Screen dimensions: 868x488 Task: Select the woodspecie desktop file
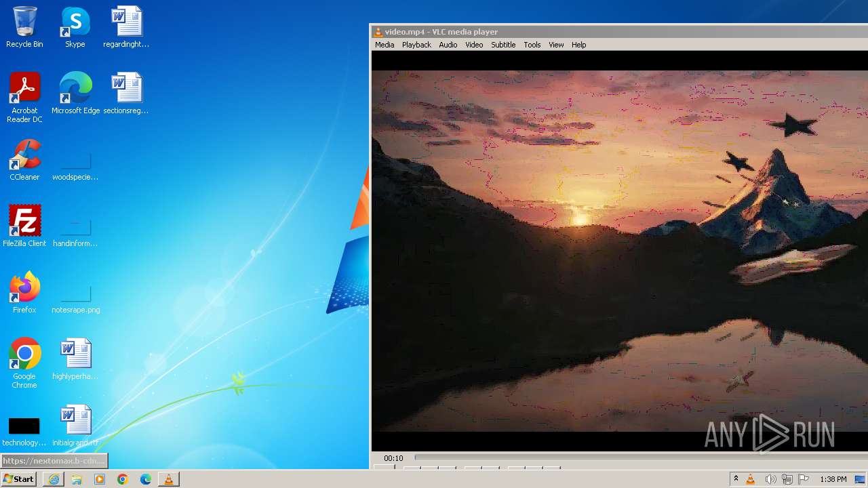point(75,167)
